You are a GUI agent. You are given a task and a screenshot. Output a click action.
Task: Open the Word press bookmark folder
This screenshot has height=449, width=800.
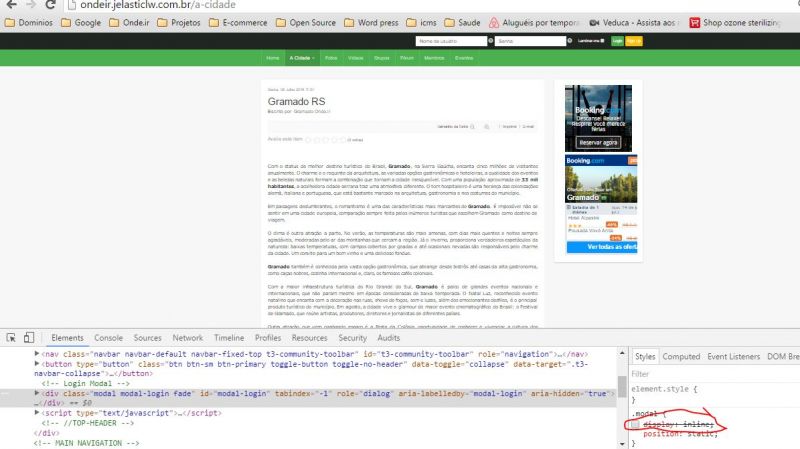371,22
